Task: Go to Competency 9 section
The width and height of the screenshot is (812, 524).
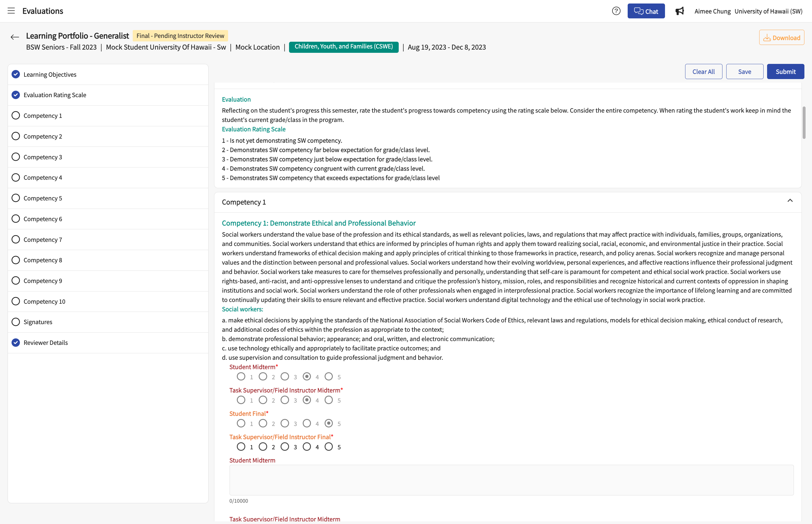Action: (108, 281)
